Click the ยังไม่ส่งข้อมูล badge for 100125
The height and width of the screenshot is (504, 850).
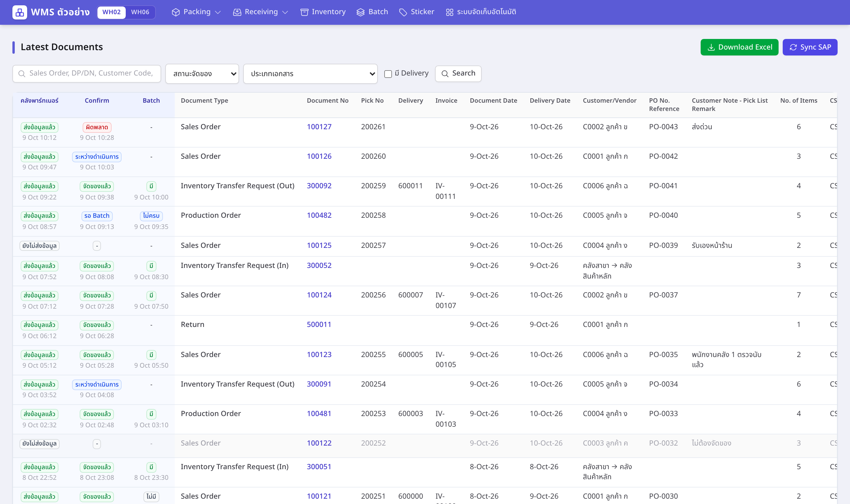[39, 246]
